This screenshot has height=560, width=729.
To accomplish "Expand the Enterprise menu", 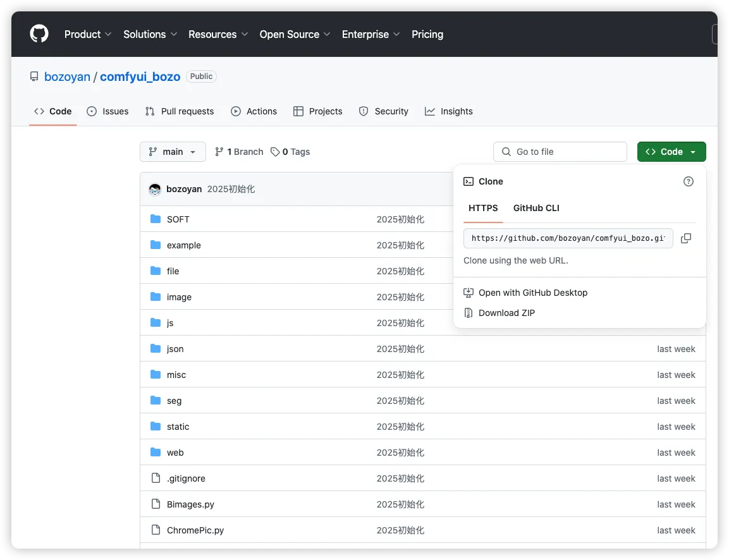I will (x=371, y=34).
